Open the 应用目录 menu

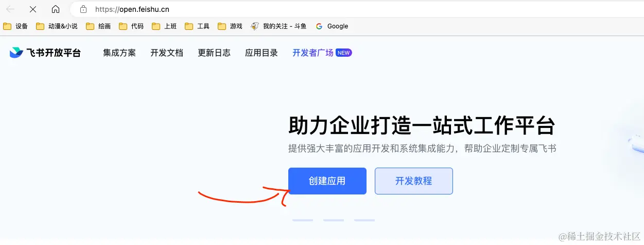(x=262, y=53)
